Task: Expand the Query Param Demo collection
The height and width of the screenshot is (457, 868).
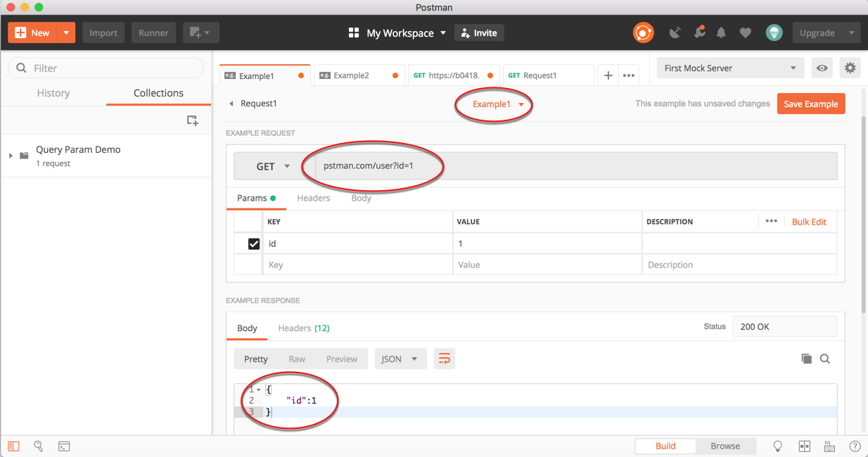Action: pyautogui.click(x=11, y=156)
